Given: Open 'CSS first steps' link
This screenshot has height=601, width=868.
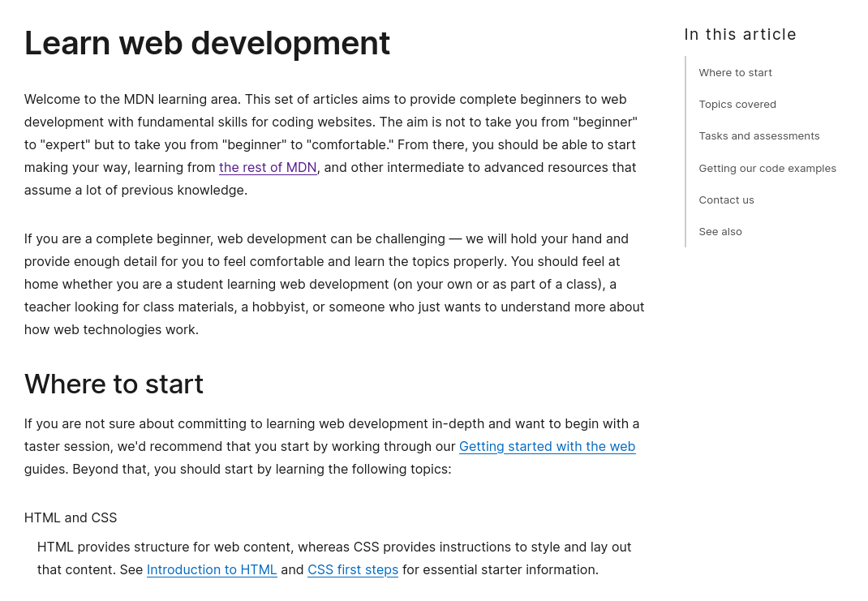Looking at the screenshot, I should 353,569.
